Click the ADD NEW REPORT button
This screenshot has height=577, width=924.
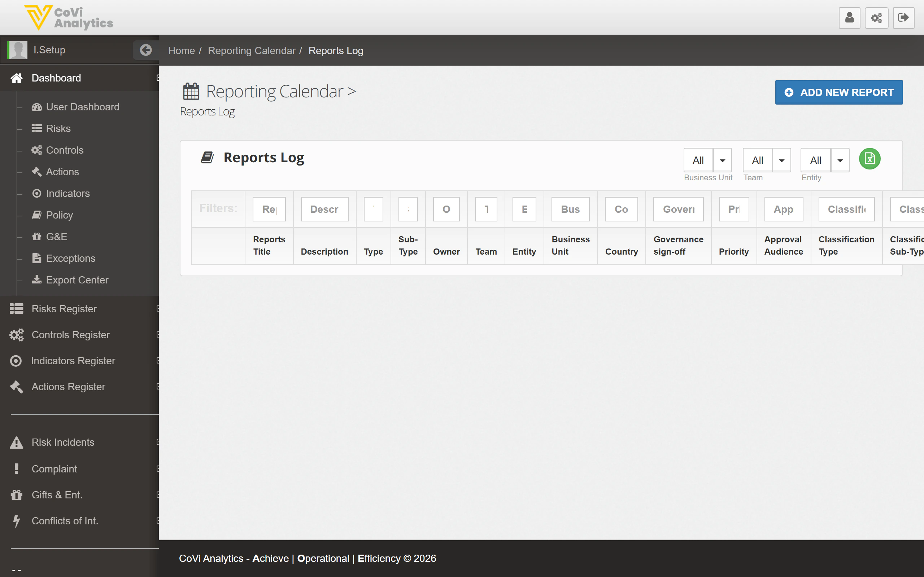tap(838, 92)
